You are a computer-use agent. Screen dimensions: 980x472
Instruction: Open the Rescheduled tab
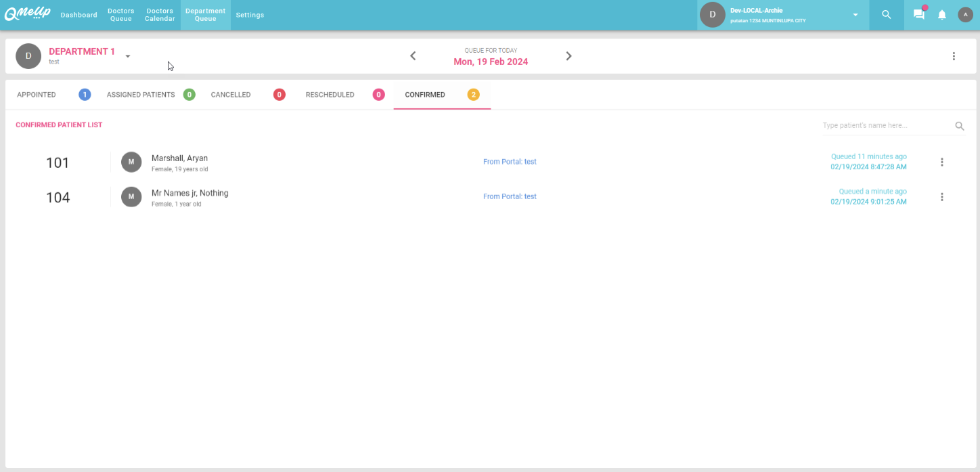pyautogui.click(x=330, y=95)
